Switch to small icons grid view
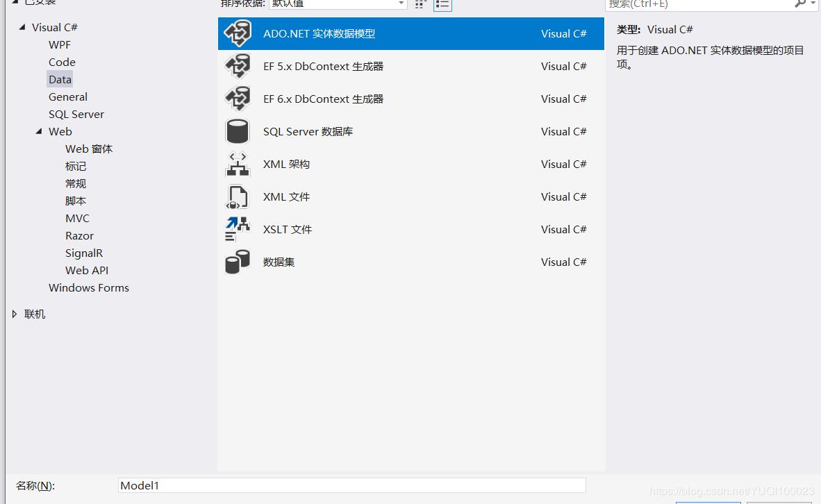821x504 pixels. coord(421,4)
